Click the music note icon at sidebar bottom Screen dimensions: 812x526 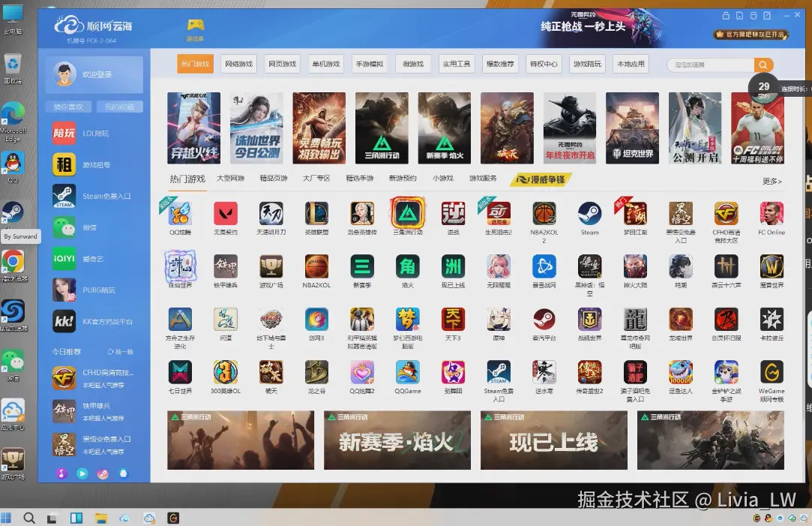(x=61, y=473)
